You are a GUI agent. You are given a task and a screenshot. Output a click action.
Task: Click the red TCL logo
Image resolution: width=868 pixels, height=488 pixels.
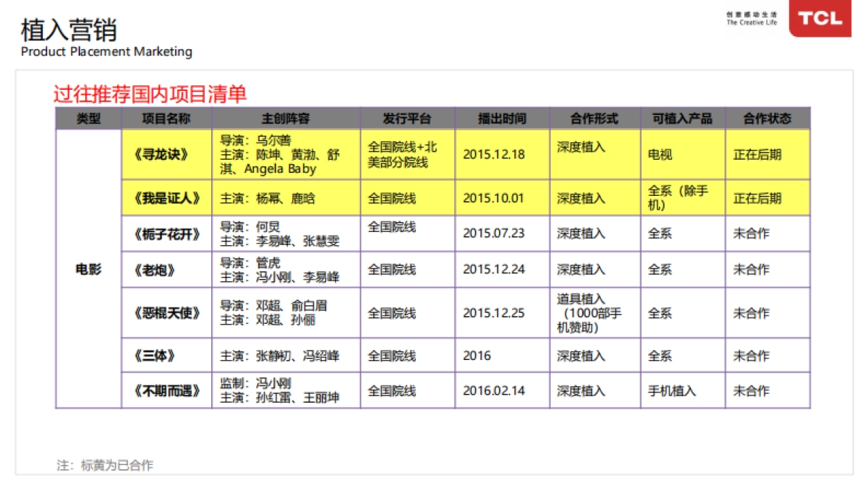point(820,18)
